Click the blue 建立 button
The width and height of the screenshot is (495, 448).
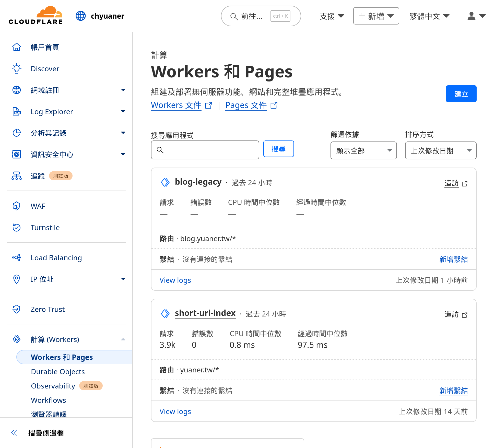point(461,94)
